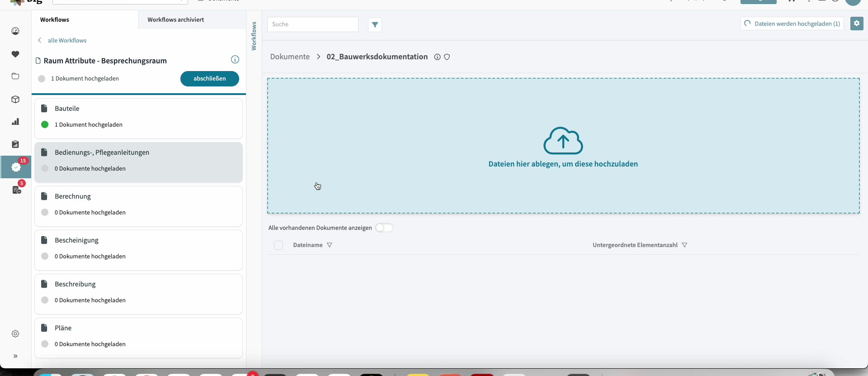
Task: Open settings gear at sidebar bottom
Action: tap(15, 334)
